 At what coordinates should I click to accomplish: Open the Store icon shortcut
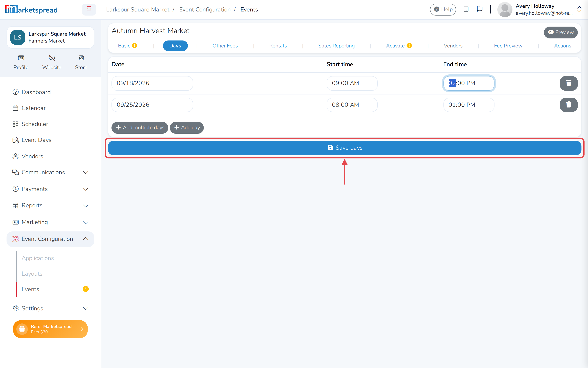(x=81, y=62)
